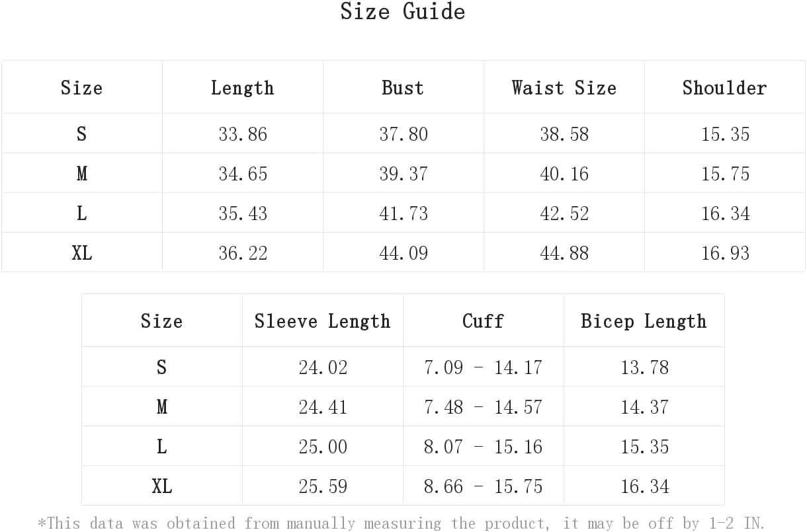The width and height of the screenshot is (807, 532).
Task: Select cuff range 7.48 - 14.57
Action: coord(483,407)
